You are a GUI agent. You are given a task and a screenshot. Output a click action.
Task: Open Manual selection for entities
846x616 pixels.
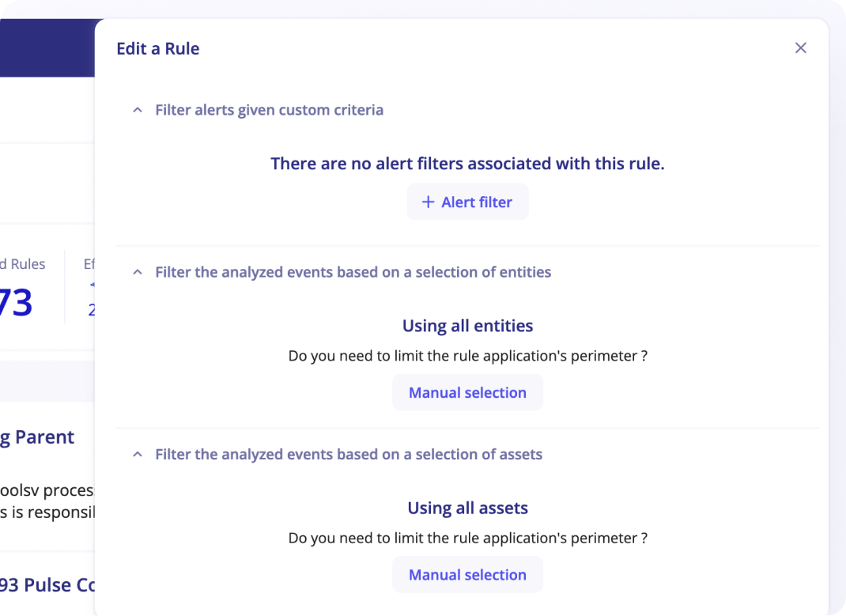pyautogui.click(x=467, y=393)
